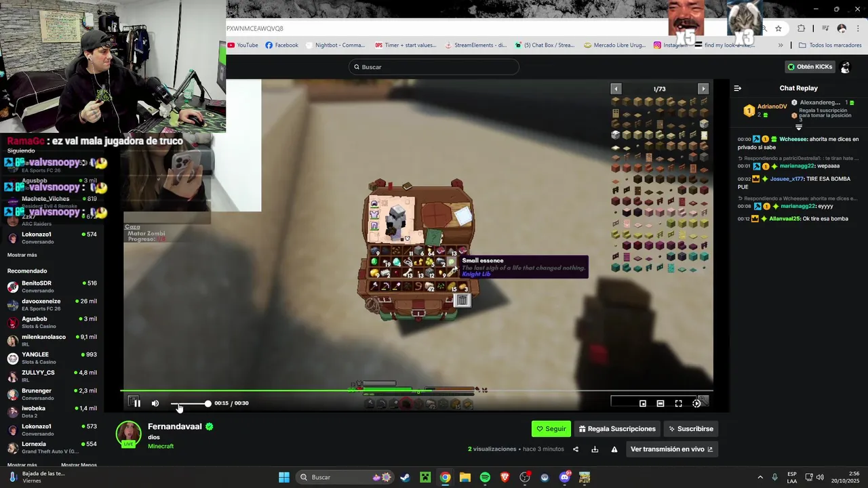Open player settings gear icon
The width and height of the screenshot is (868, 488).
pos(696,403)
